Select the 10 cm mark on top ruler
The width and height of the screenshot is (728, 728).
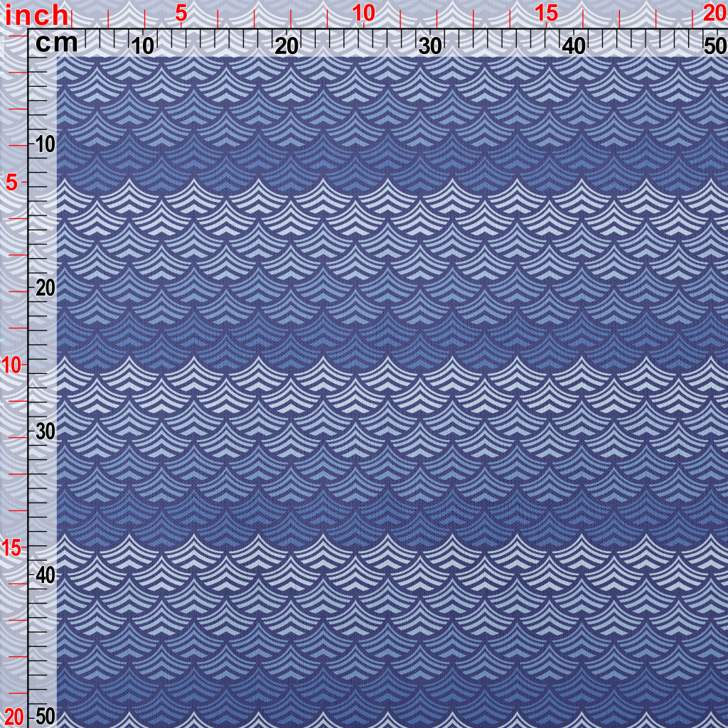click(x=143, y=46)
